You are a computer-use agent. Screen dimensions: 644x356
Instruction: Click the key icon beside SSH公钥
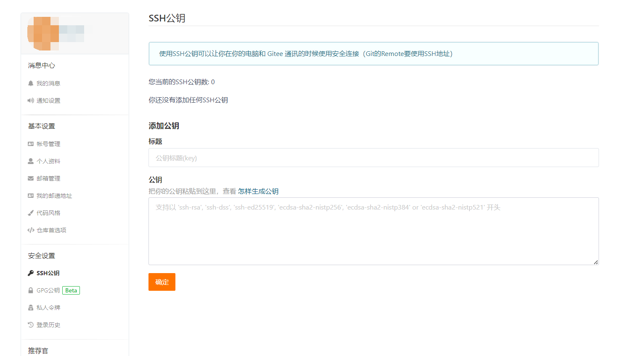click(31, 273)
